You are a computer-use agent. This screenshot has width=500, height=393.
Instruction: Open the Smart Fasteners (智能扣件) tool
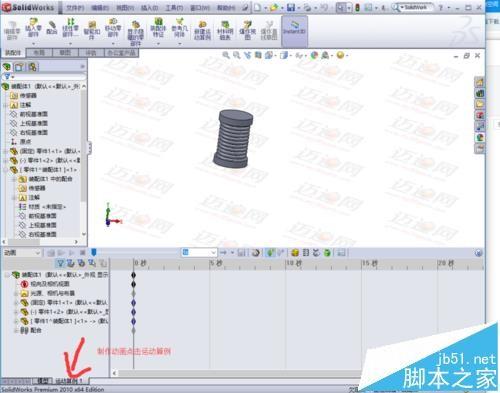coord(92,29)
